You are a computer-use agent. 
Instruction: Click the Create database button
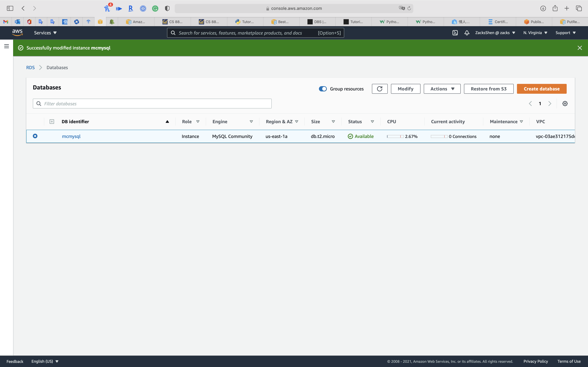(542, 89)
